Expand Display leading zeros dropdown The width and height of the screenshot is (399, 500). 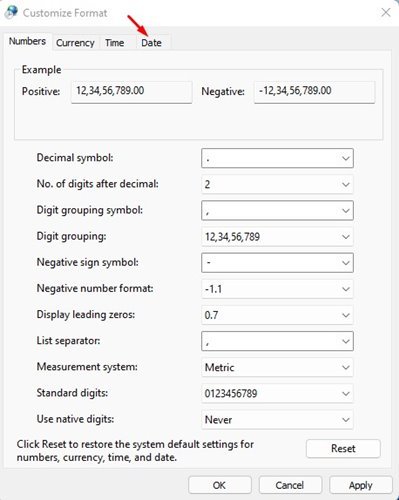coord(277,315)
